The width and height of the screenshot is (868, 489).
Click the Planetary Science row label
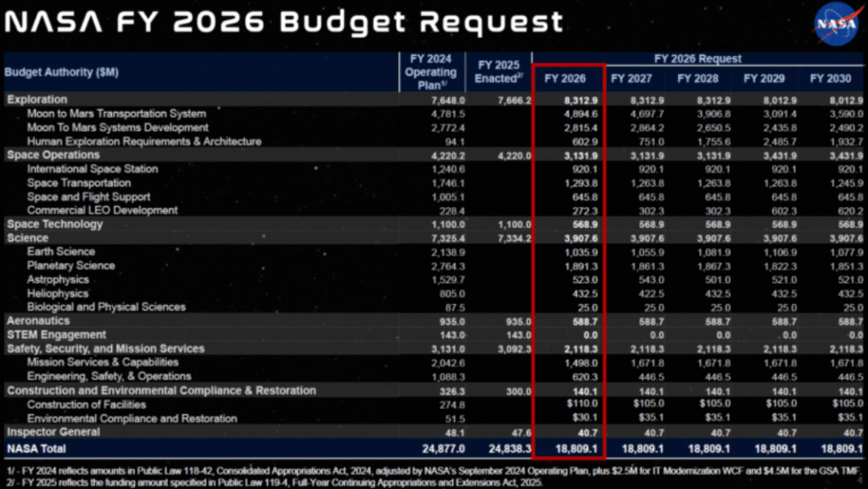click(71, 265)
